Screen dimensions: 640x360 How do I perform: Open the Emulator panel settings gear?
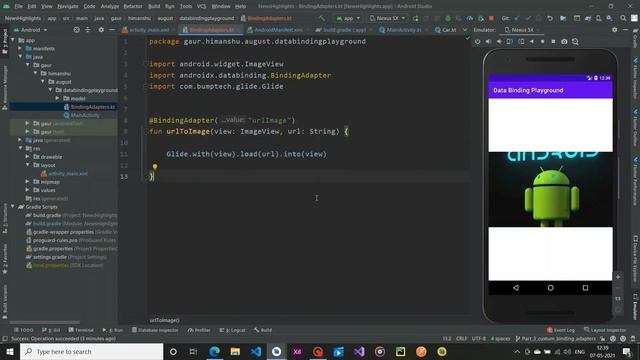pos(615,30)
